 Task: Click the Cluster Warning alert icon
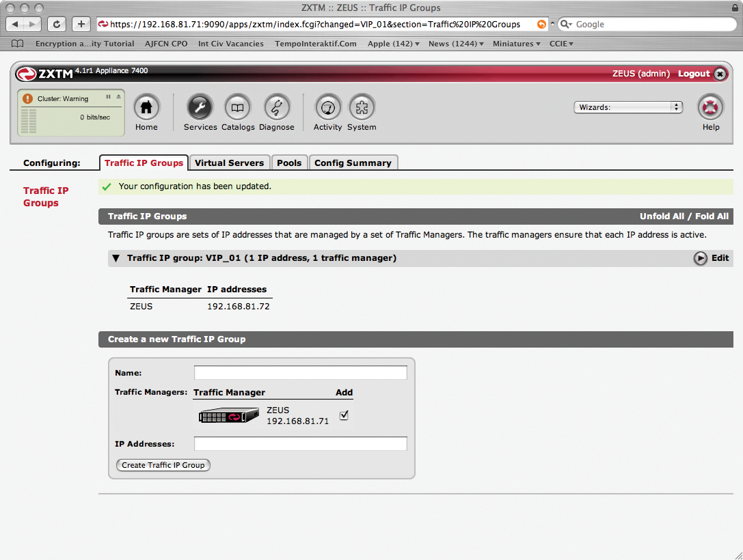pyautogui.click(x=27, y=98)
